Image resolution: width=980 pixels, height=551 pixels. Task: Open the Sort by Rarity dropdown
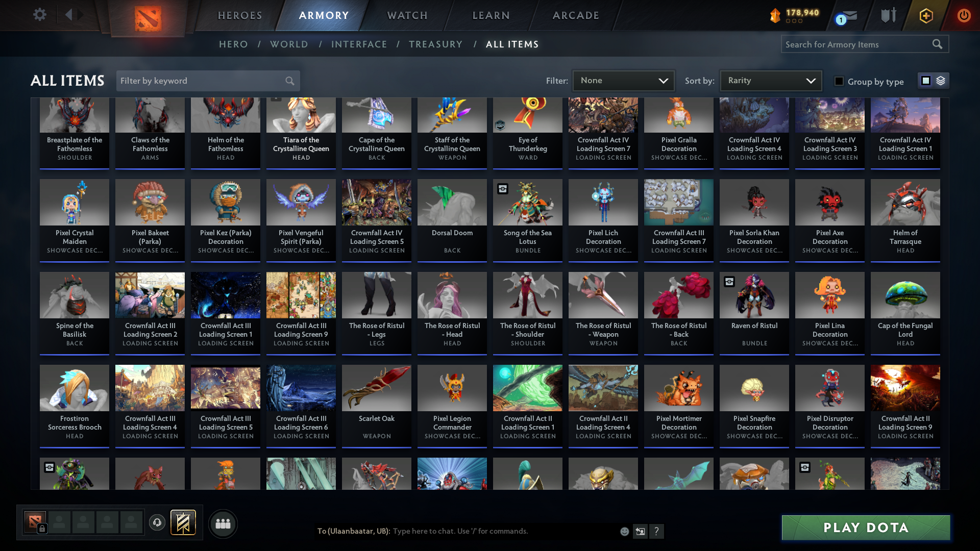tap(770, 80)
